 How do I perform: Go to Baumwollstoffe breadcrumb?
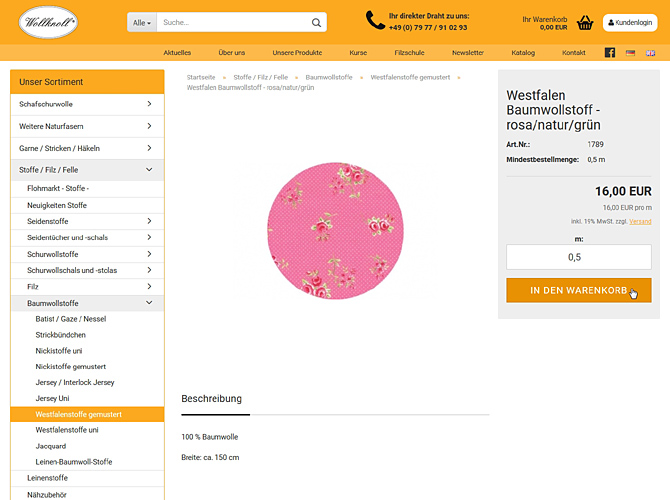(329, 77)
